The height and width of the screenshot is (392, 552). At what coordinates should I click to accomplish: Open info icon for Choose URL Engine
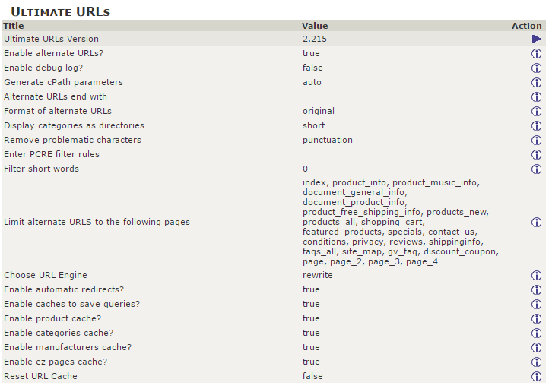(x=536, y=275)
